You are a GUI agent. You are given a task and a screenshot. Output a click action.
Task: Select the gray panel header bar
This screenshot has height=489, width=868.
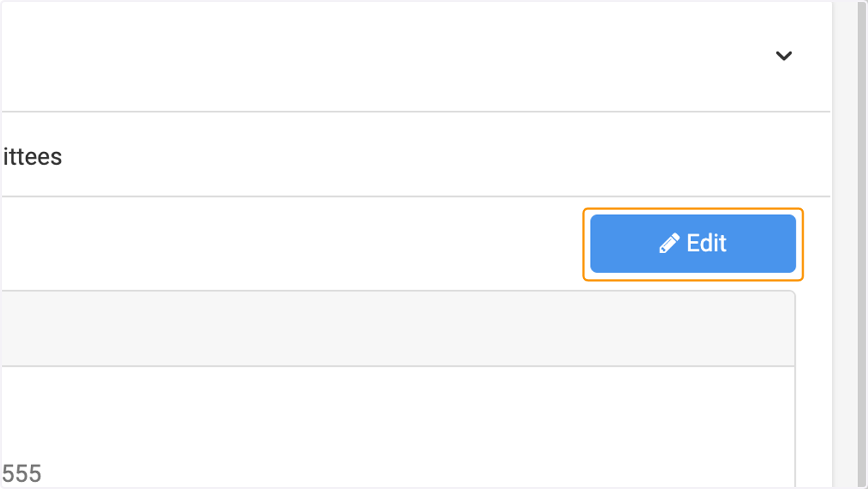397,328
